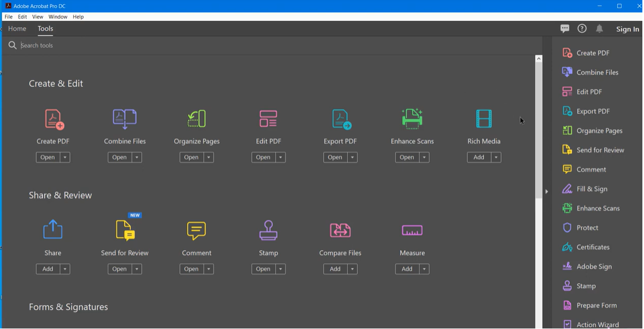The image size is (644, 329).
Task: Click the Export PDF large icon
Action: pos(342,120)
